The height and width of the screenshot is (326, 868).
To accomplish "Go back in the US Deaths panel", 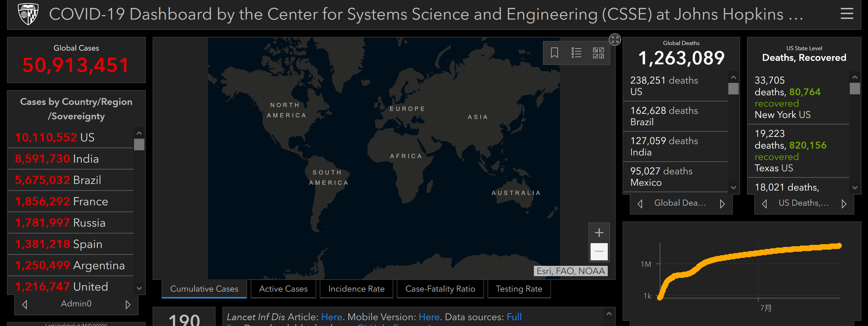I will (764, 204).
